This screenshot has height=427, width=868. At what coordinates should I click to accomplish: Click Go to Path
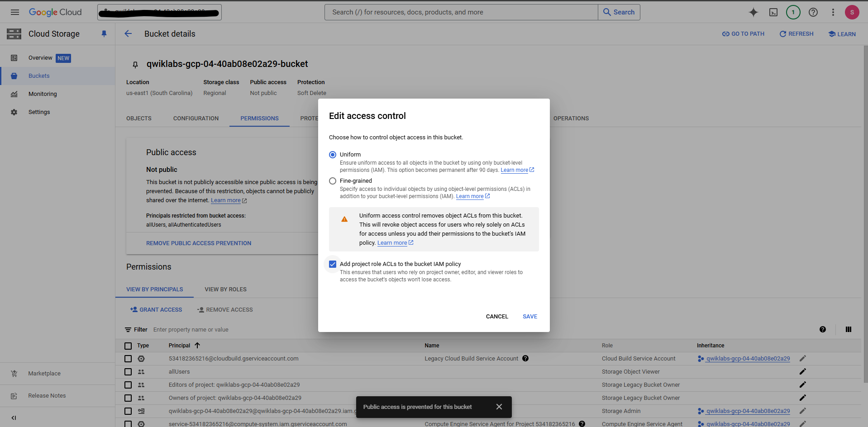743,34
